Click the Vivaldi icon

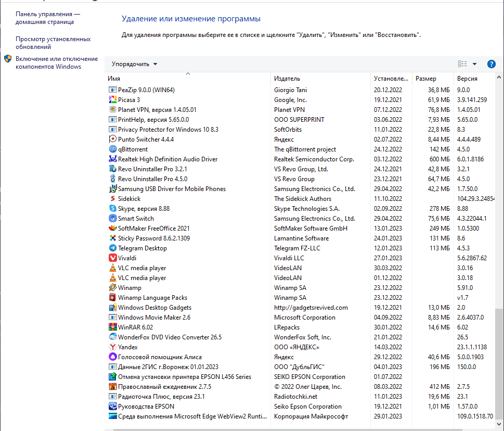112,258
